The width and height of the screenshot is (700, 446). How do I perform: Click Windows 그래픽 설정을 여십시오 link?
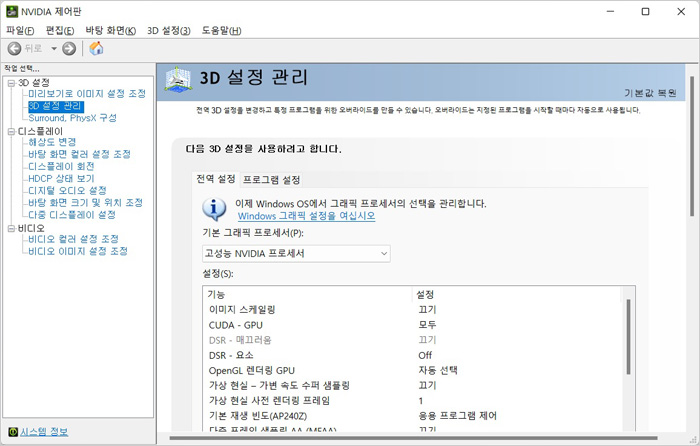coord(306,216)
